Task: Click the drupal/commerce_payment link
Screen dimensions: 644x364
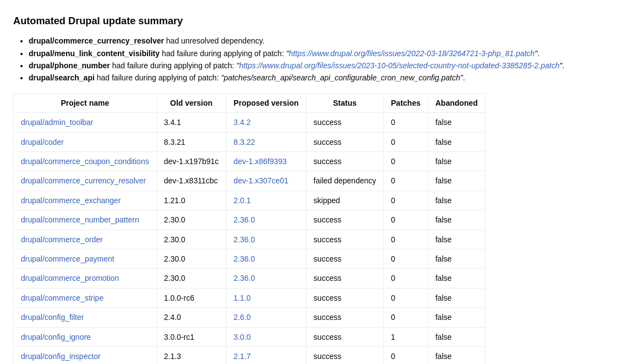Action: (x=67, y=259)
